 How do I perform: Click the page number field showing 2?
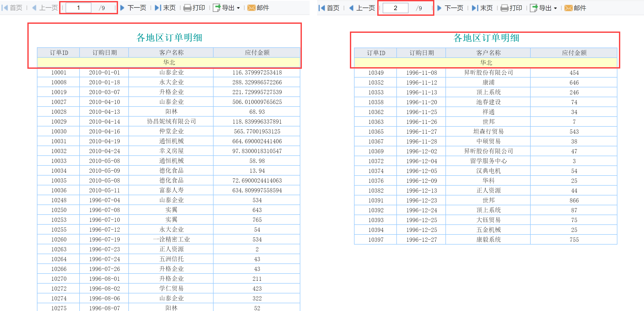pos(395,8)
